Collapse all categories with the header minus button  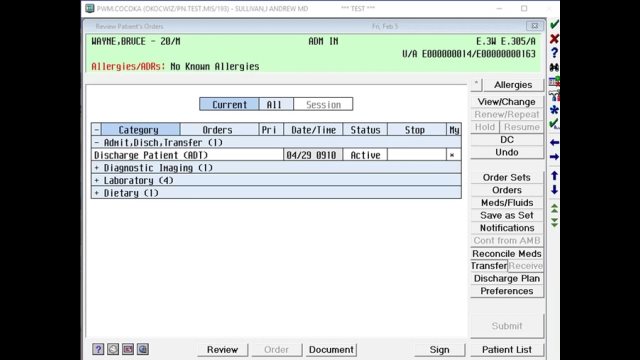96,130
